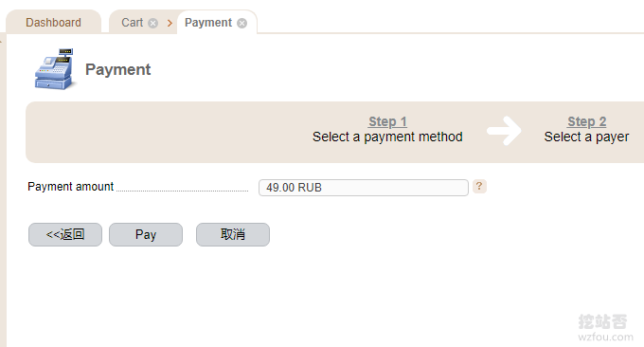
Task: Go back with the <<返回 button
Action: [x=65, y=235]
